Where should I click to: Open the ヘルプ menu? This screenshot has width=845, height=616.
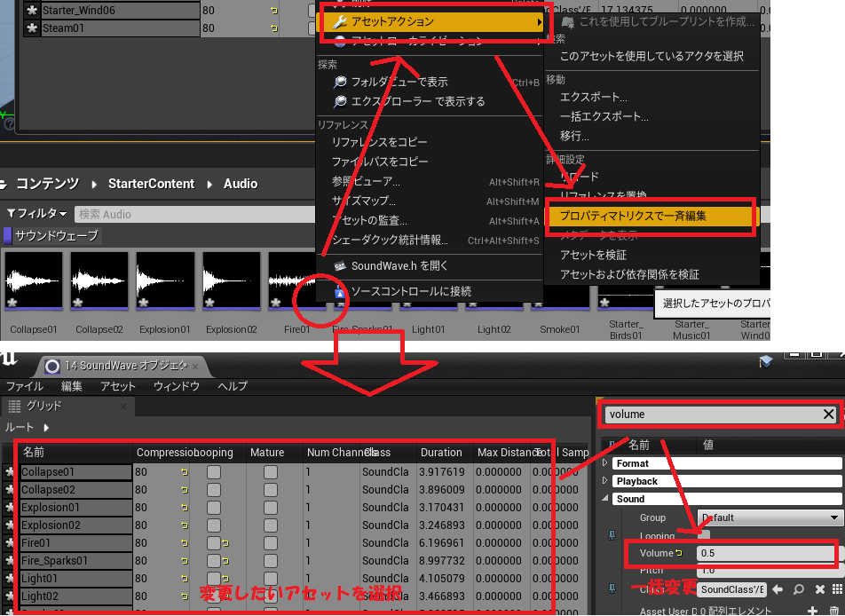[x=233, y=386]
